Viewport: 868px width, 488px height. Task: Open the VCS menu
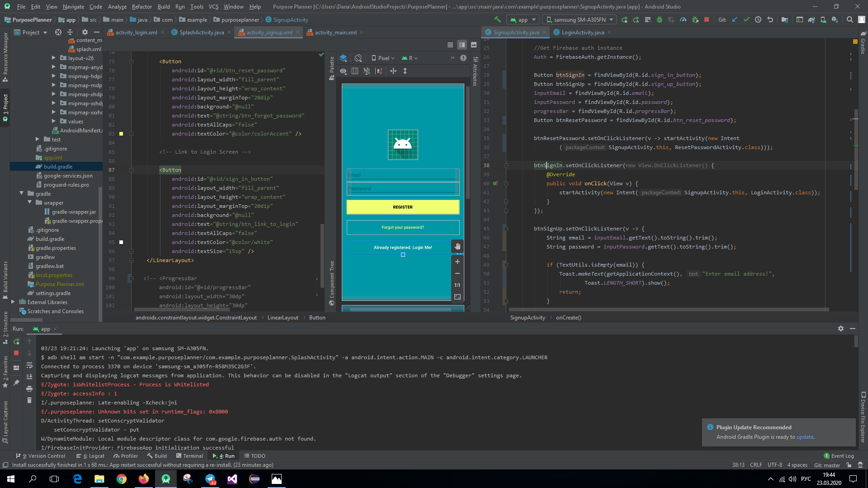tap(213, 6)
